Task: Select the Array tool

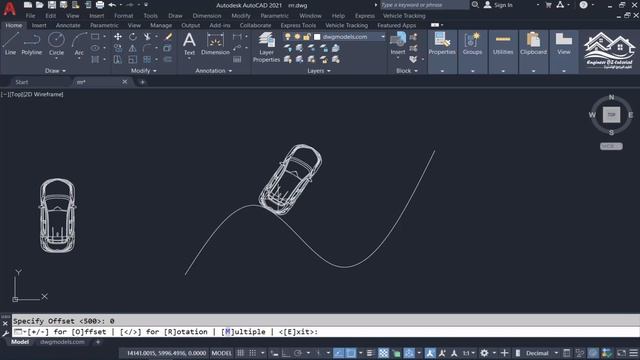Action: 147,60
